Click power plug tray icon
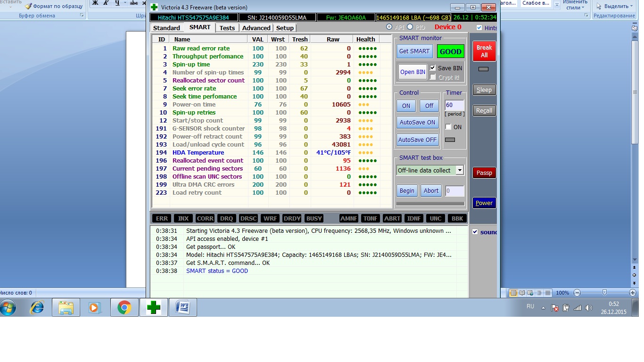Screen dimensions: 644x362 click(566, 308)
